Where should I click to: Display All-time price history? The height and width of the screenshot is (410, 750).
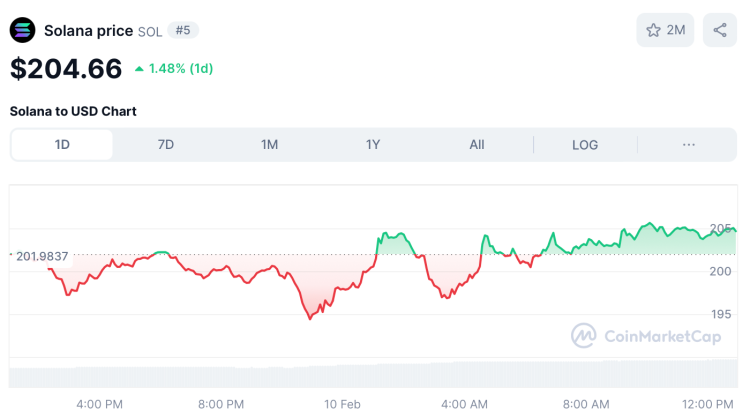477,145
